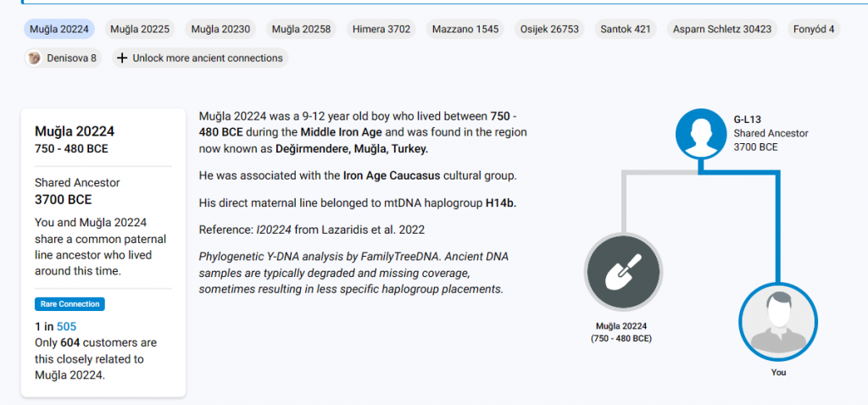
Task: Click the blue 505 link
Action: (67, 326)
